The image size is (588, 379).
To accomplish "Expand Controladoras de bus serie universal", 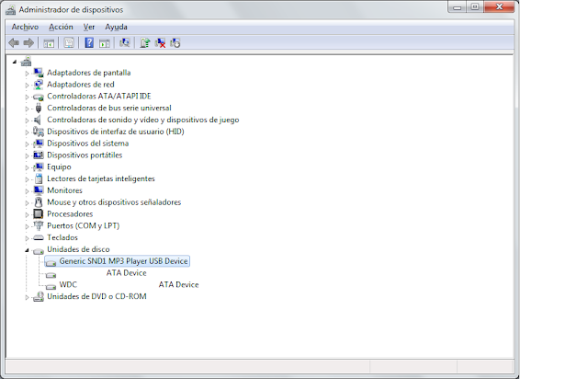I will (x=27, y=109).
